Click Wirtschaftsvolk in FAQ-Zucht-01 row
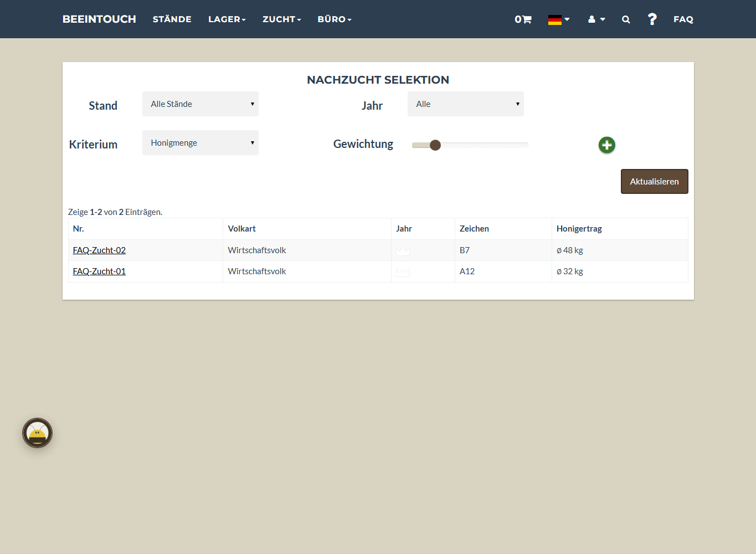This screenshot has width=756, height=554. pyautogui.click(x=257, y=271)
